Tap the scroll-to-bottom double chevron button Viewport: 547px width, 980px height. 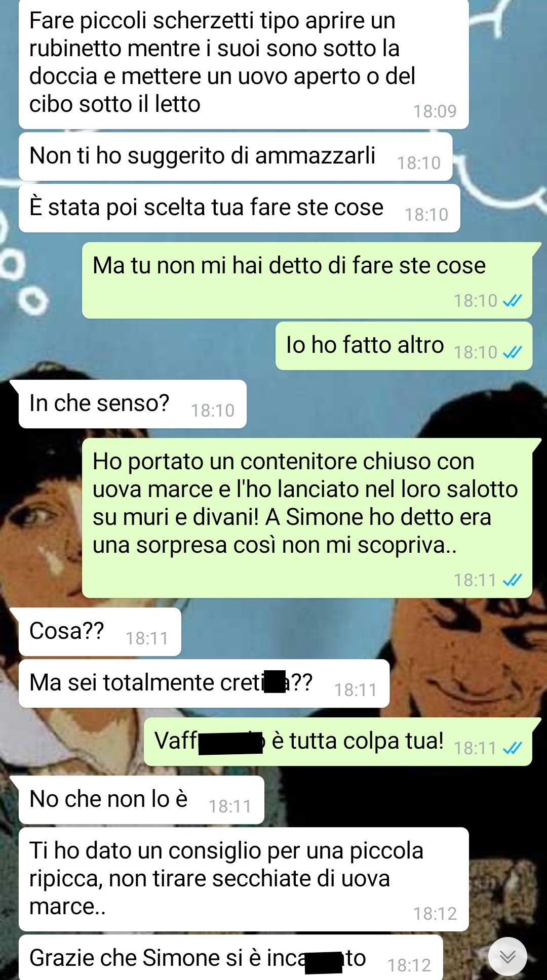click(x=507, y=956)
